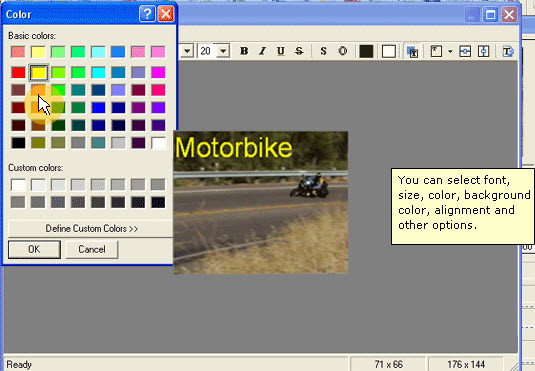Select the Motorbike text on video preview

point(234,147)
